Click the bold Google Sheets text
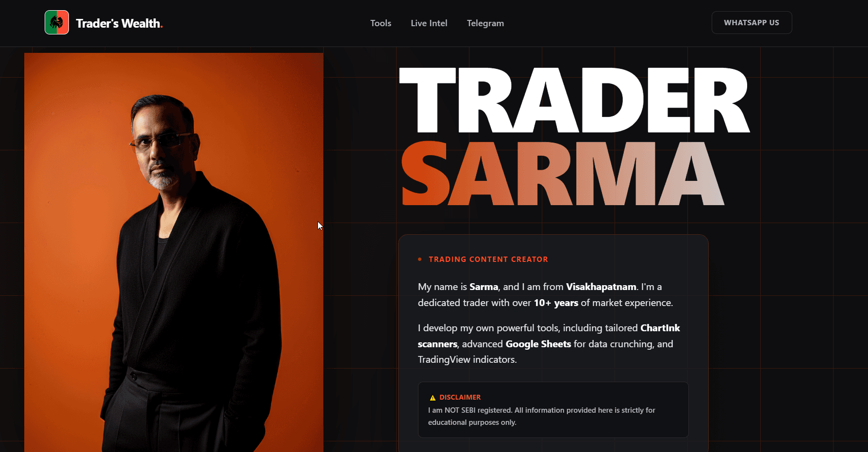This screenshot has width=868, height=452. click(x=538, y=344)
